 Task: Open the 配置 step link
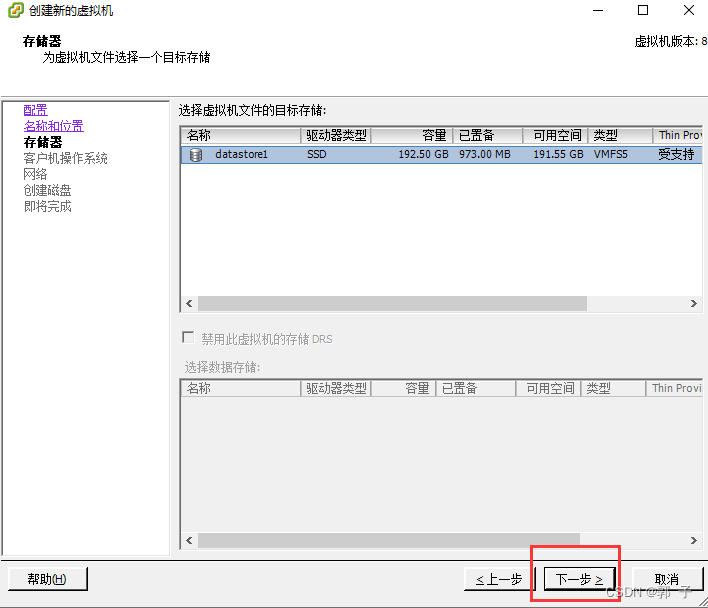pyautogui.click(x=35, y=110)
